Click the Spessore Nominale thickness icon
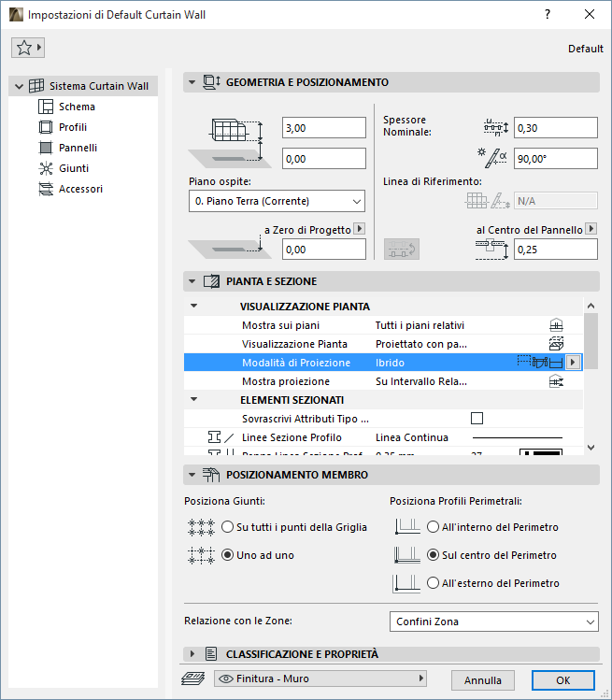Screen dimensions: 612x700 click(496, 128)
